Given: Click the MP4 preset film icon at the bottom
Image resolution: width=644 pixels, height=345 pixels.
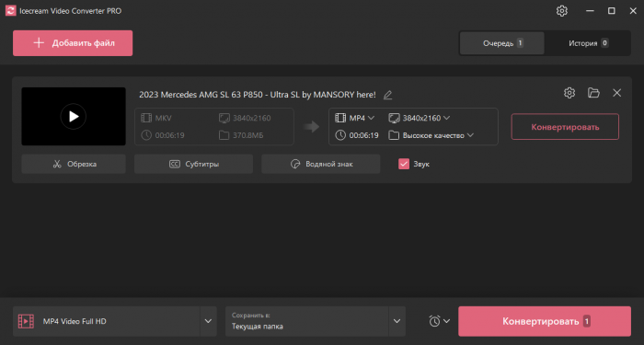Looking at the screenshot, I should pos(27,321).
